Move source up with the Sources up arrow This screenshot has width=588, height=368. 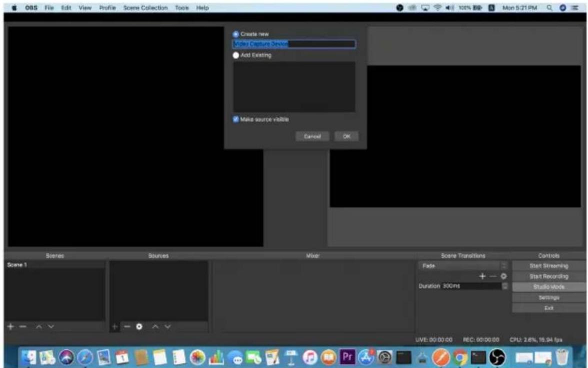(155, 326)
